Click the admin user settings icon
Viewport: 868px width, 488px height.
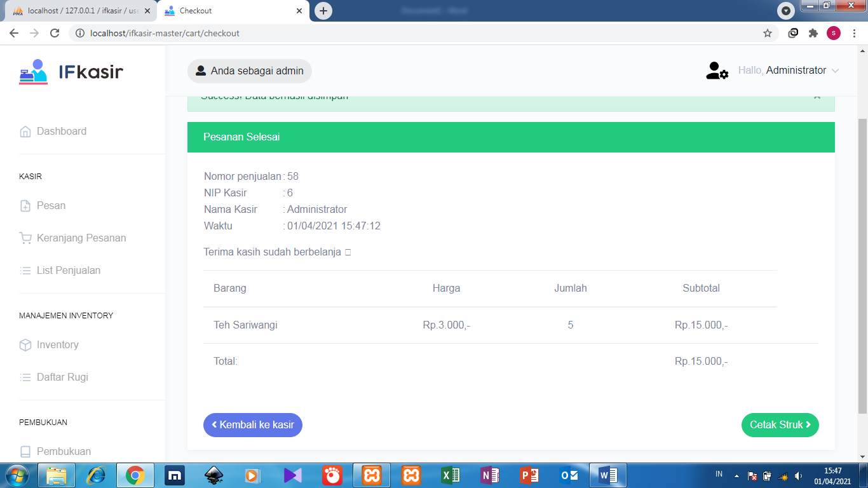point(716,71)
